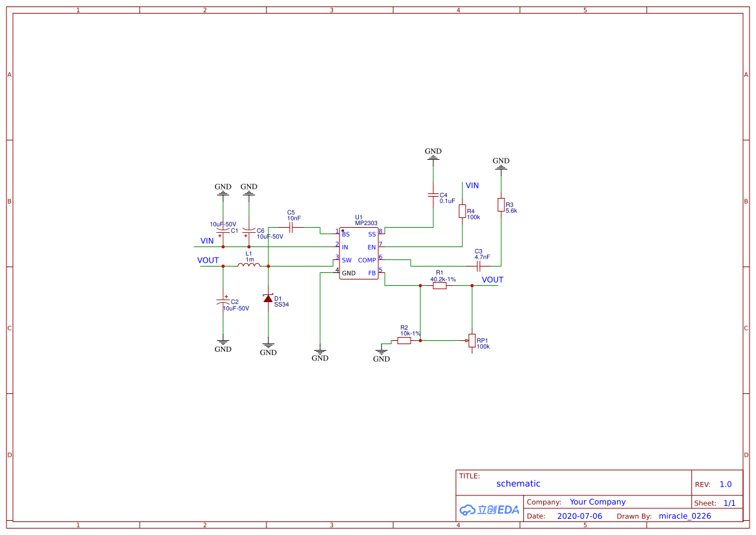Select the company field Your Company
The width and height of the screenshot is (756, 535).
tap(598, 502)
